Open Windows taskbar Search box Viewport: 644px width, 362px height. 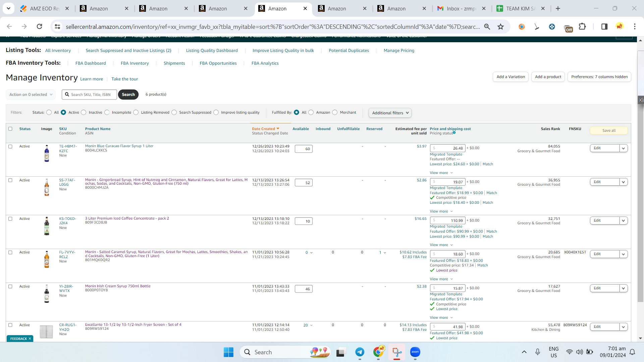pos(285,352)
